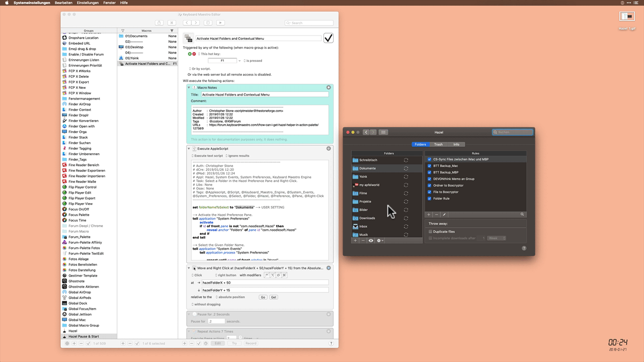Click the run macro play toolbar icon
The image size is (644, 362).
click(x=220, y=23)
